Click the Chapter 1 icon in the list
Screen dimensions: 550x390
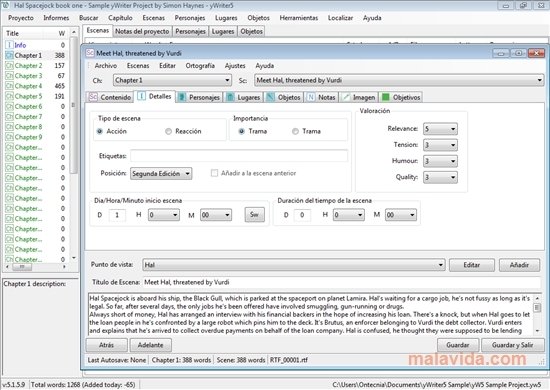tap(9, 55)
